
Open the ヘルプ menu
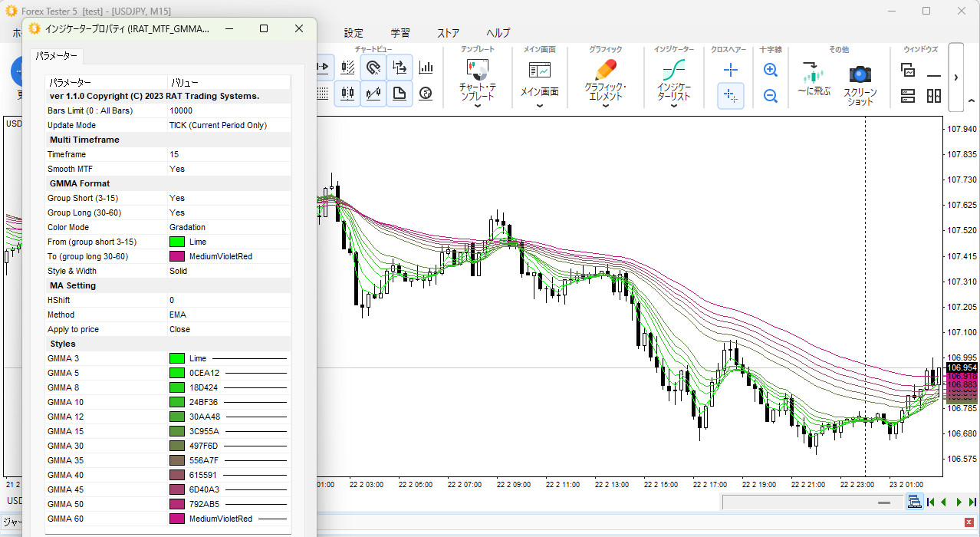coord(498,33)
